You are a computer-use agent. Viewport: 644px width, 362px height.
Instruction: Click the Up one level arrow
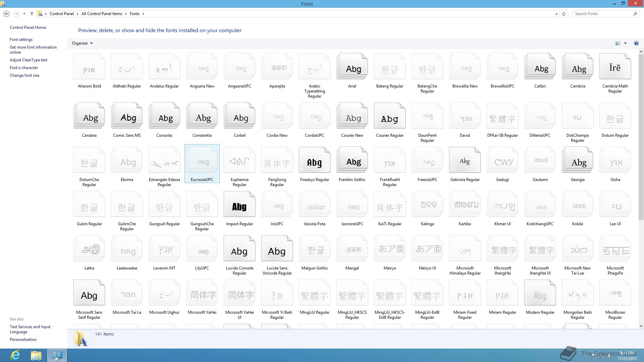coord(32,14)
